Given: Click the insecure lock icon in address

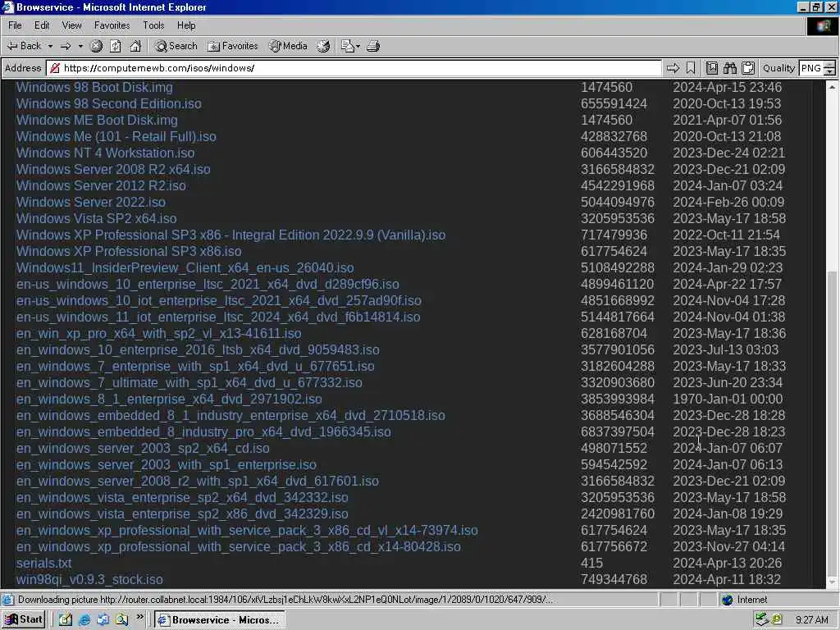Looking at the screenshot, I should [55, 68].
